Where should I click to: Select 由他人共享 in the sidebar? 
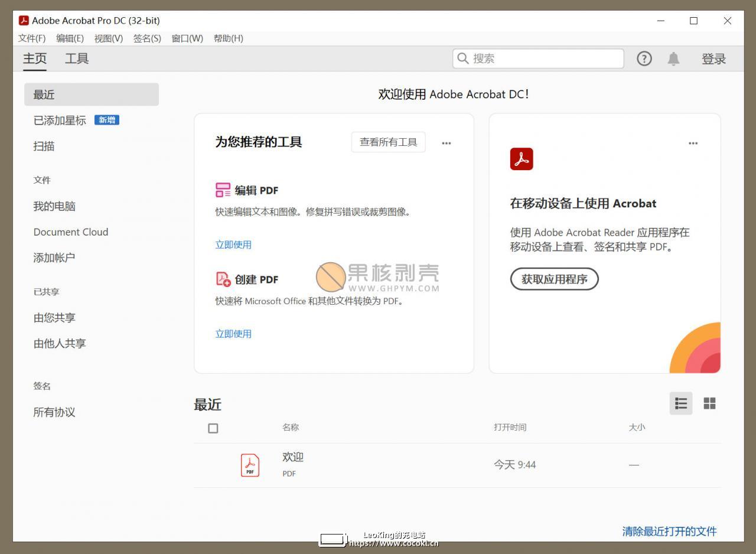[x=60, y=343]
